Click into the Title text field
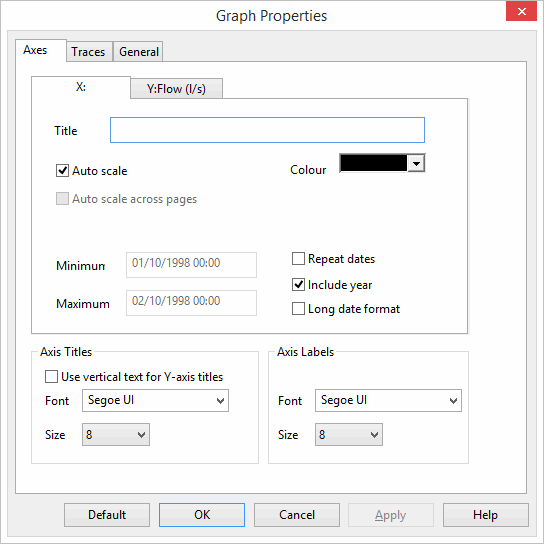The image size is (544, 544). 267,130
